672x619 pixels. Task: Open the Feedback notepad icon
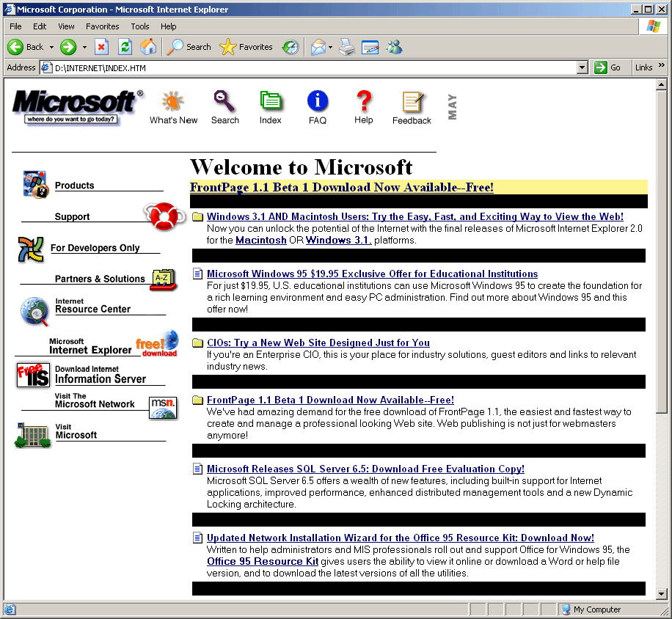point(413,103)
